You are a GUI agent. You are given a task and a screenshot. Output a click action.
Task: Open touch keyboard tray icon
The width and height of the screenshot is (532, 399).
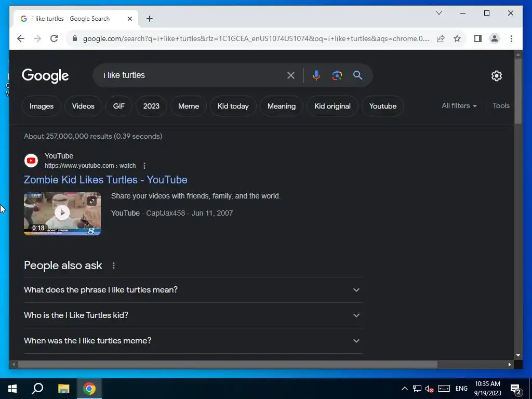444,389
